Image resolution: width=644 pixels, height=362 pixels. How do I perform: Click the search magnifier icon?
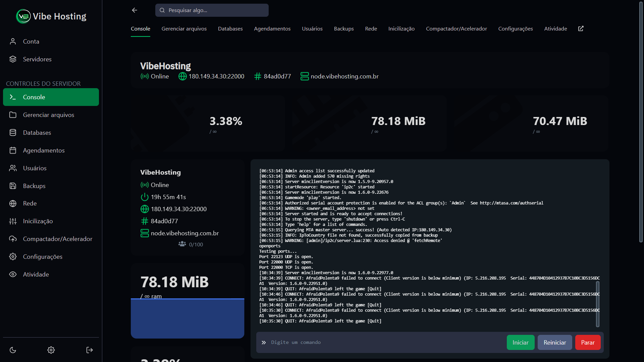(162, 10)
